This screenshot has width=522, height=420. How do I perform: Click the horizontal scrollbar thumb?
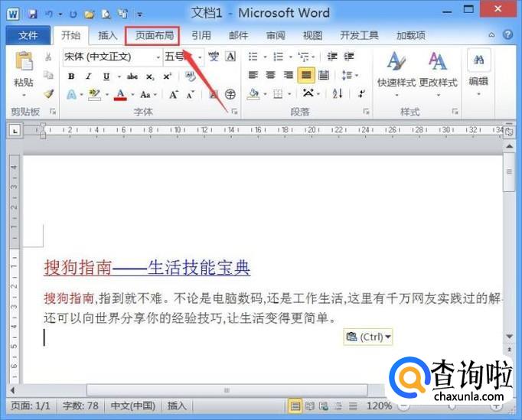coord(227,390)
